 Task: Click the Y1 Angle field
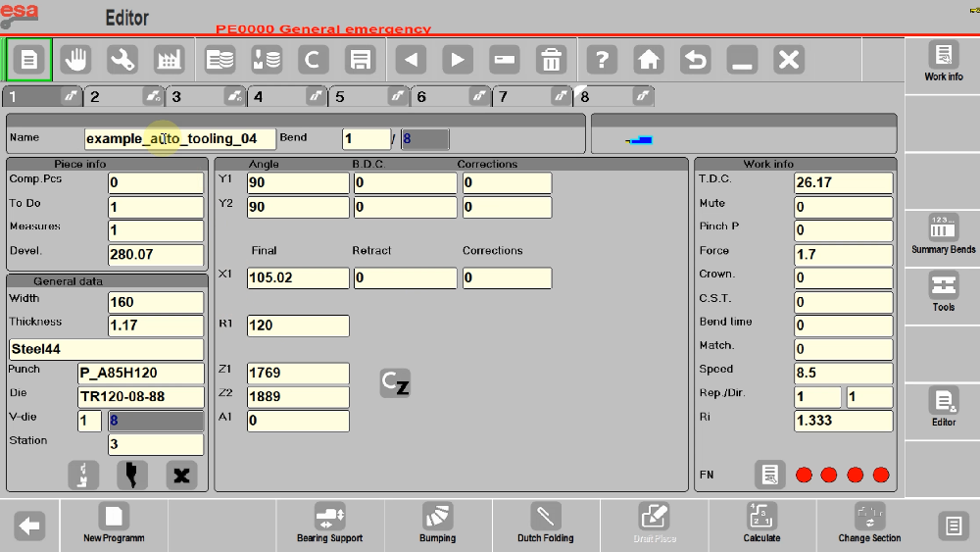pos(298,182)
